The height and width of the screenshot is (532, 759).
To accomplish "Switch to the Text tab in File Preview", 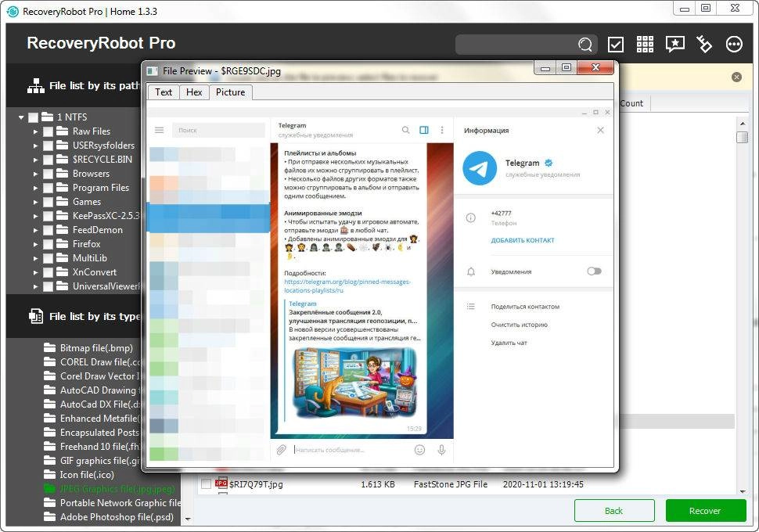I will [164, 92].
